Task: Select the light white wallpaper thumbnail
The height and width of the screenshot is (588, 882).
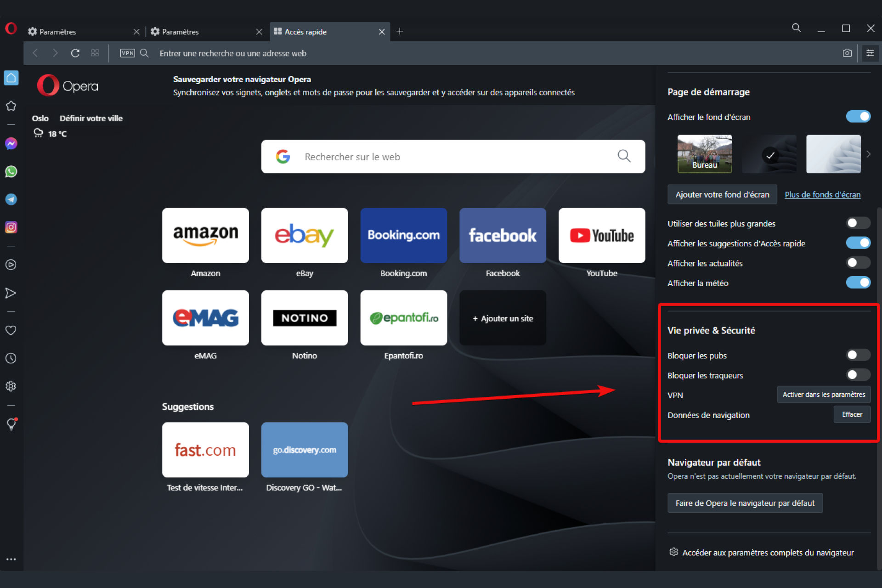Action: [833, 154]
